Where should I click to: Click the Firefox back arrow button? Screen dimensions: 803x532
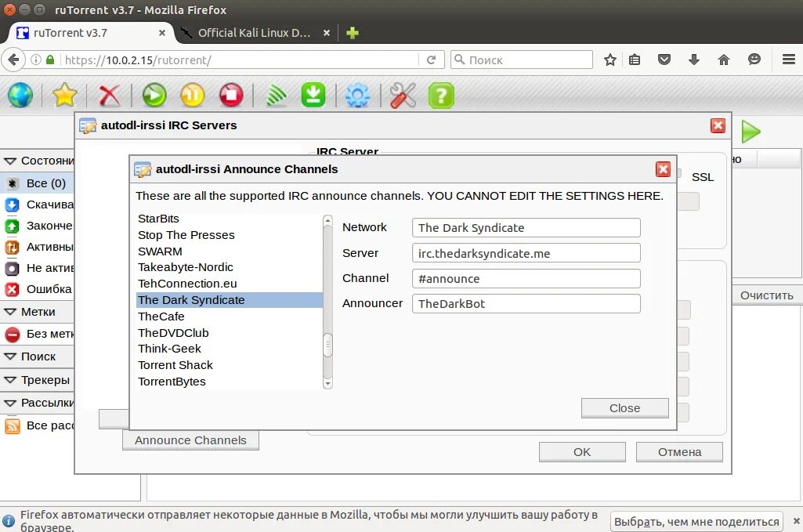click(14, 60)
